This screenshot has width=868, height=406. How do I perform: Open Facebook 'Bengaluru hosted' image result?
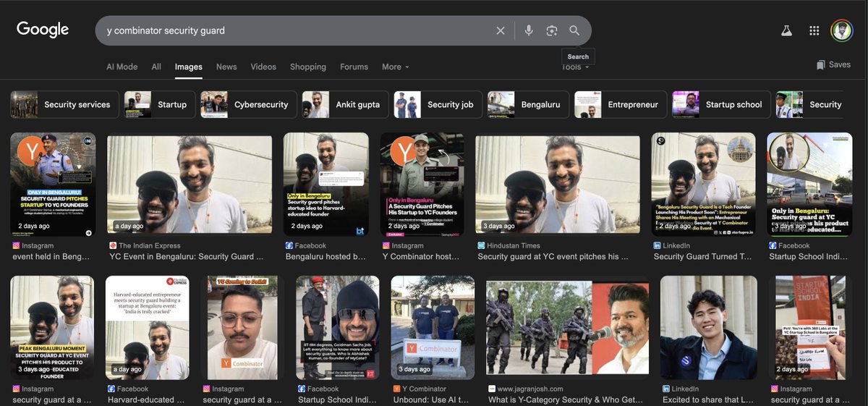(x=327, y=184)
